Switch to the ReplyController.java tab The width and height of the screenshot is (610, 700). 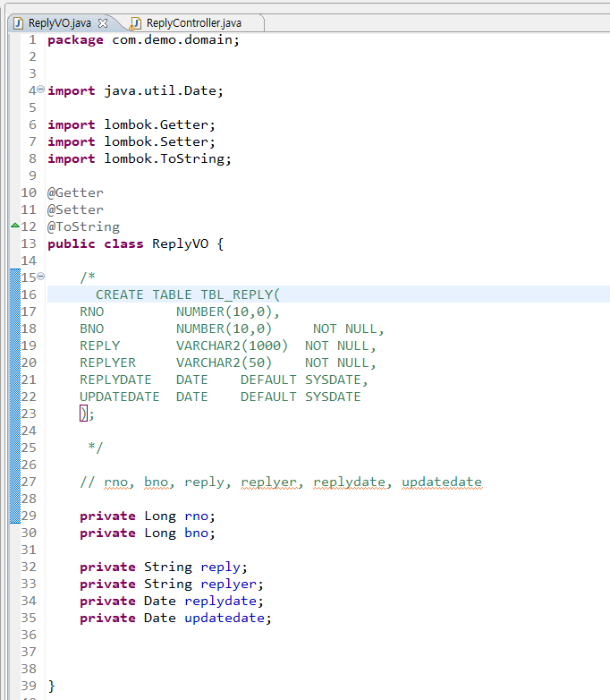pyautogui.click(x=194, y=22)
